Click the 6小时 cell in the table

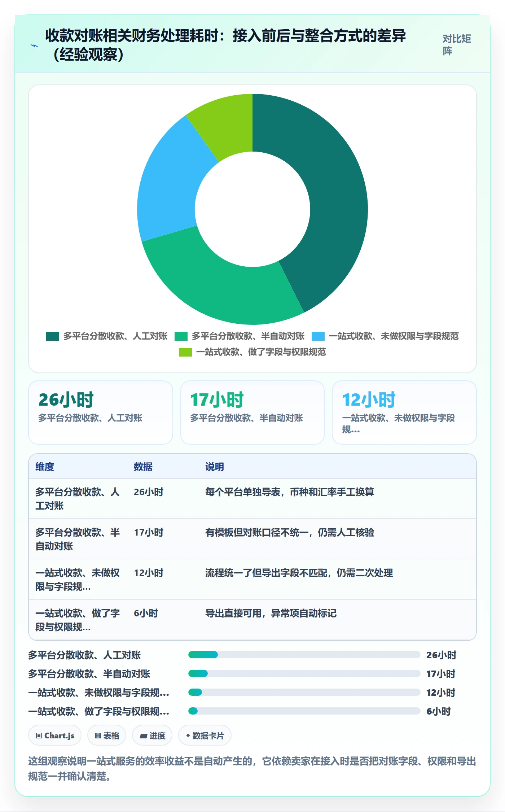146,613
